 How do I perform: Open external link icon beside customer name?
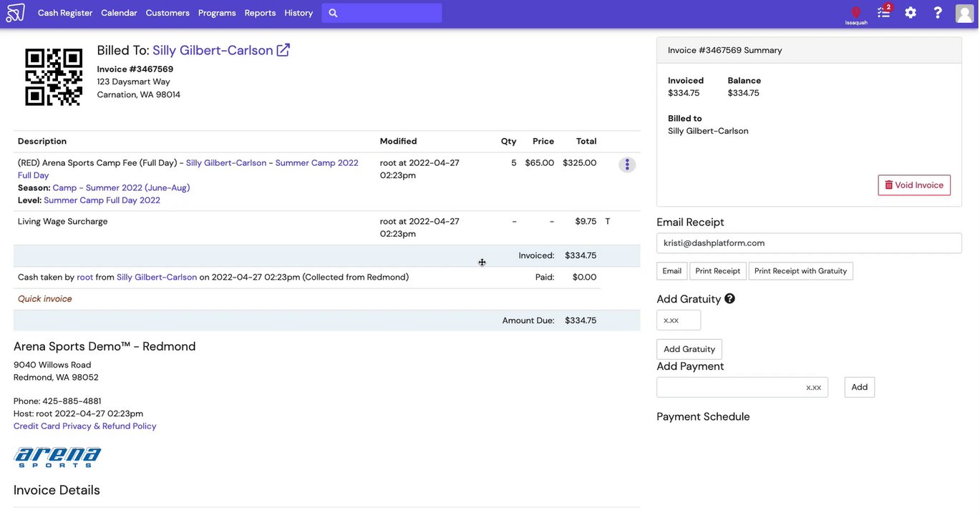(283, 50)
